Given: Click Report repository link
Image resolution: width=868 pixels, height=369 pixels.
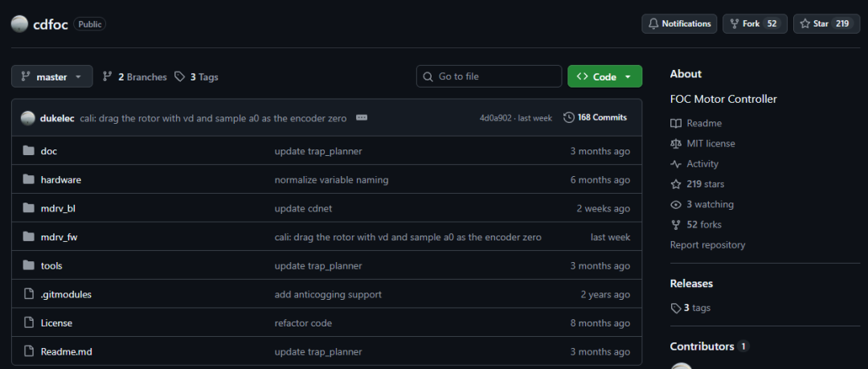Looking at the screenshot, I should 707,245.
